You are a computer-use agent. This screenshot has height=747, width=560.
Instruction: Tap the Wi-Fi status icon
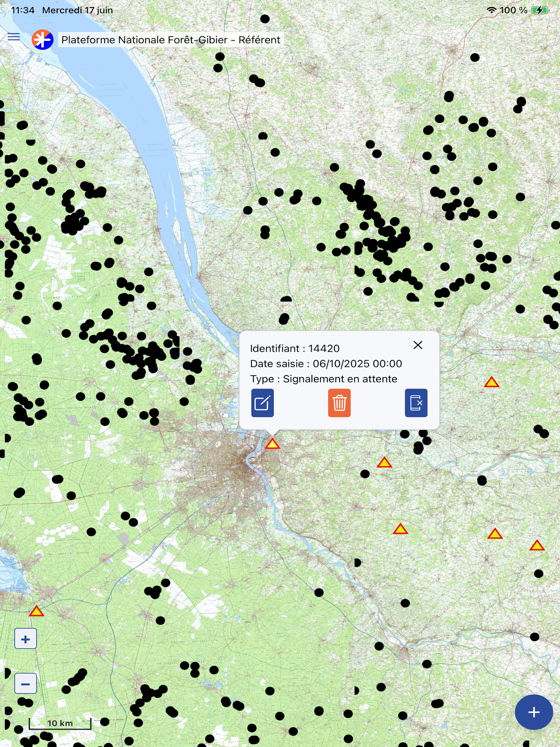[492, 10]
